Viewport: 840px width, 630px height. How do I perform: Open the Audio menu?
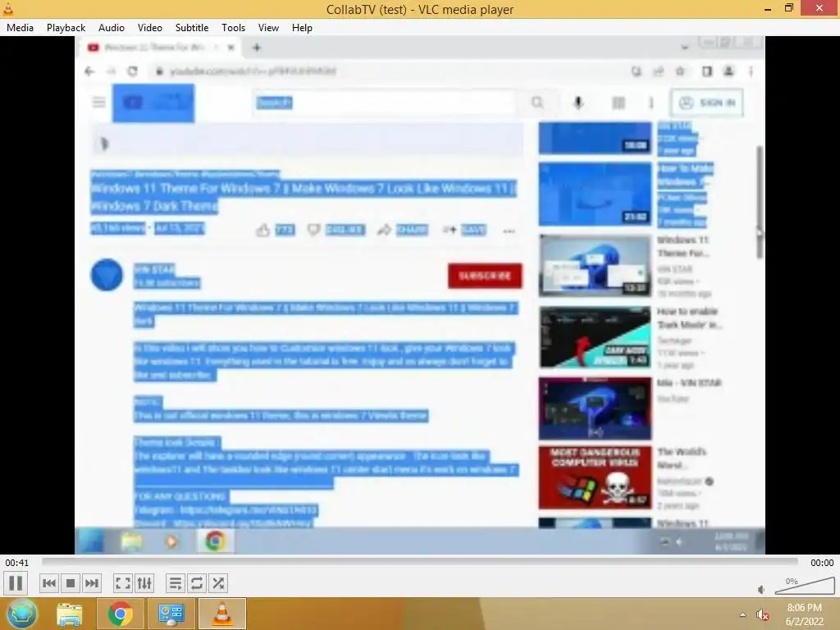[x=112, y=28]
